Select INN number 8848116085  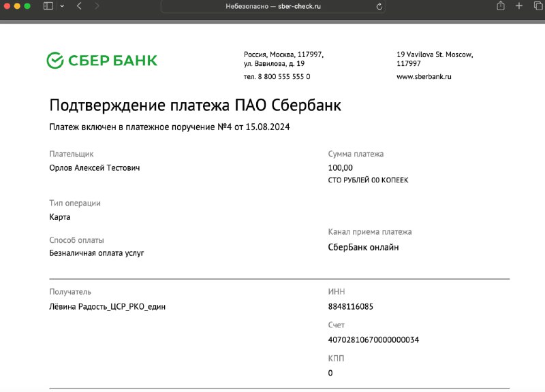(x=351, y=307)
